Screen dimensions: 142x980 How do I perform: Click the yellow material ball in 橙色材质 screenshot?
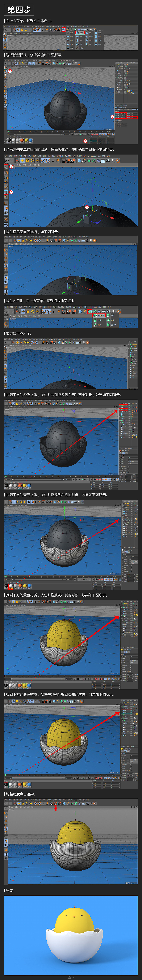[x=24, y=486]
